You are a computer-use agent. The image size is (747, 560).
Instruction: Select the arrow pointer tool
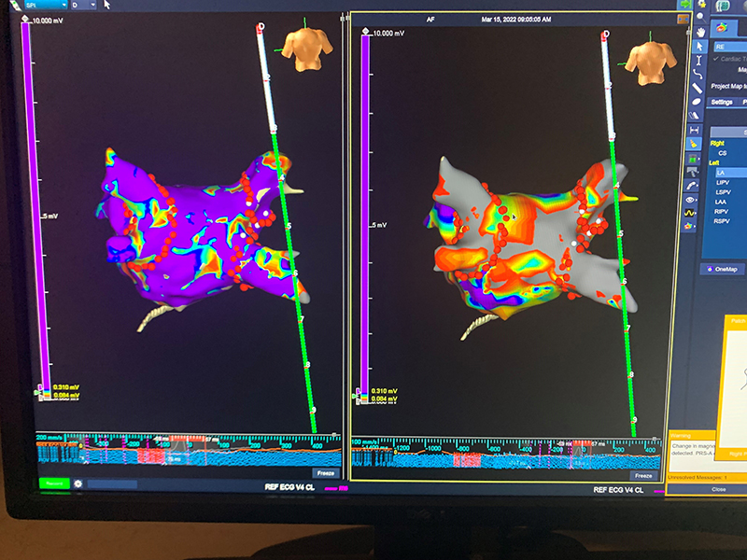(698, 46)
